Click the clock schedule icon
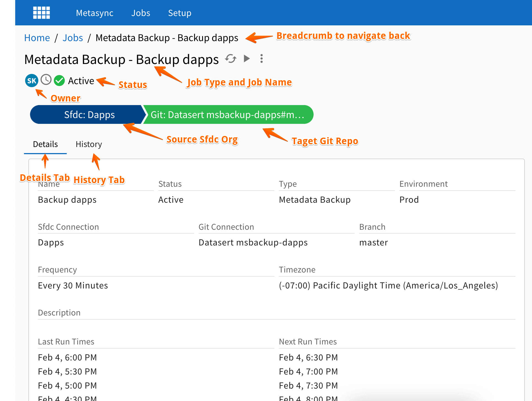 click(46, 80)
